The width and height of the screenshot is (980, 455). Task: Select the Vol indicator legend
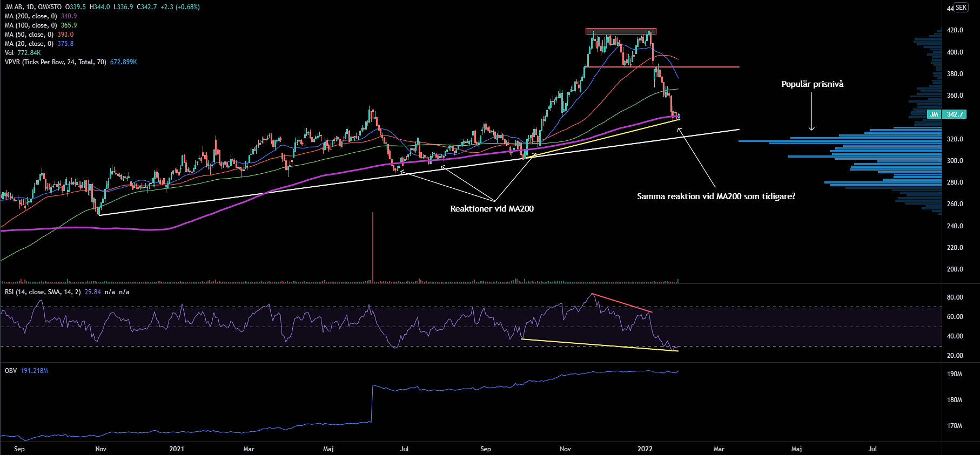(9, 53)
